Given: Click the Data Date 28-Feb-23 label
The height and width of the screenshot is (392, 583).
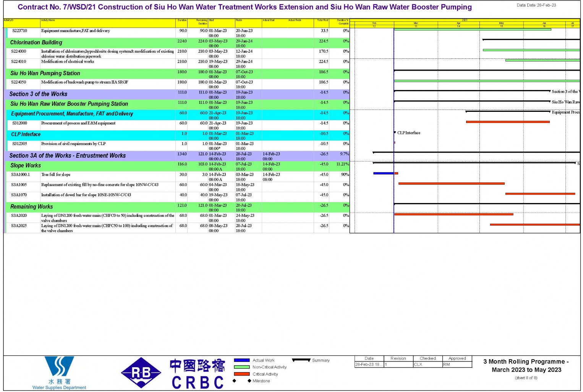Looking at the screenshot, I should (536, 5).
